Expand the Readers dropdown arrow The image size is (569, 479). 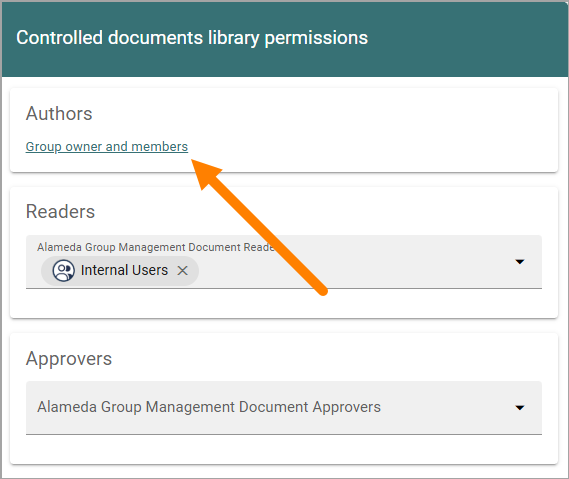[x=520, y=262]
